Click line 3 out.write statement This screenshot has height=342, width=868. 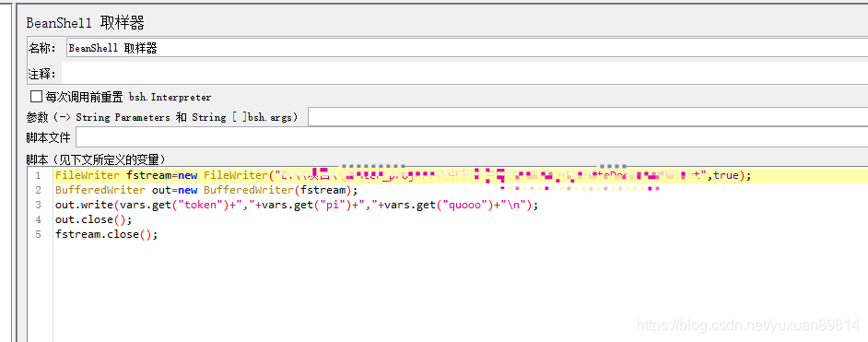click(x=296, y=206)
